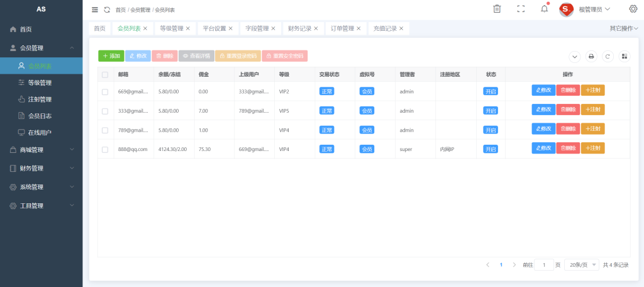
Task: Open the notifications bell
Action: point(545,9)
